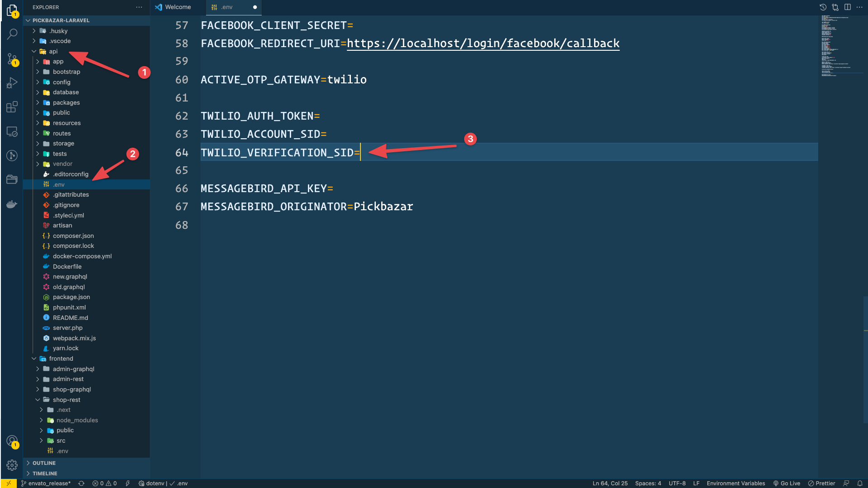Open the Extensions view

click(12, 107)
